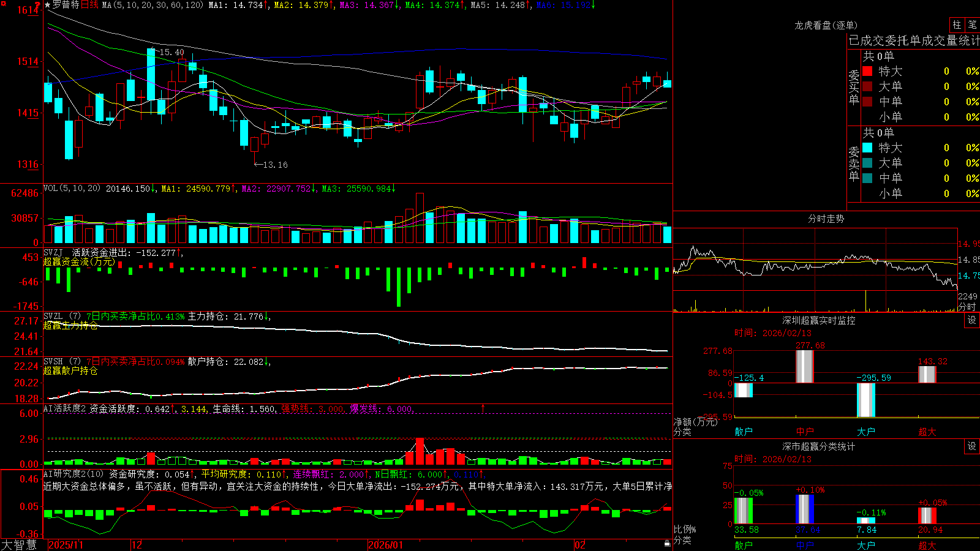
Task: Select the SVZJ indicator label
Action: (53, 252)
